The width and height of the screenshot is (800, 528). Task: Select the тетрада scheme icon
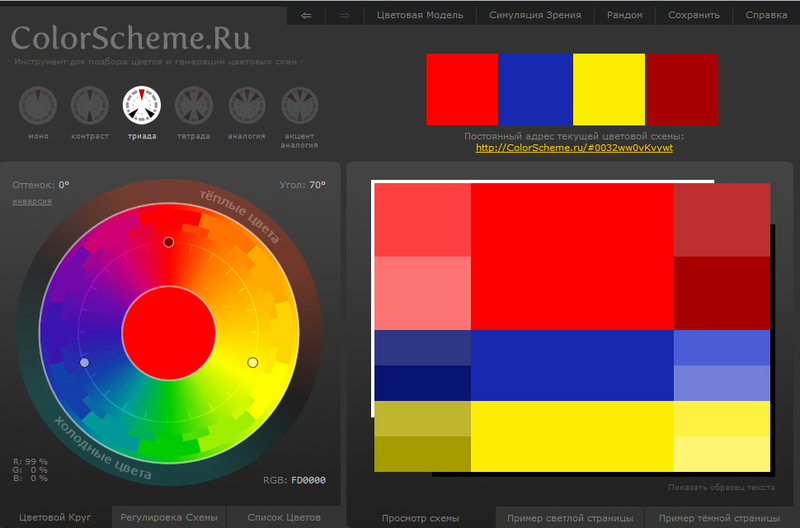194,106
